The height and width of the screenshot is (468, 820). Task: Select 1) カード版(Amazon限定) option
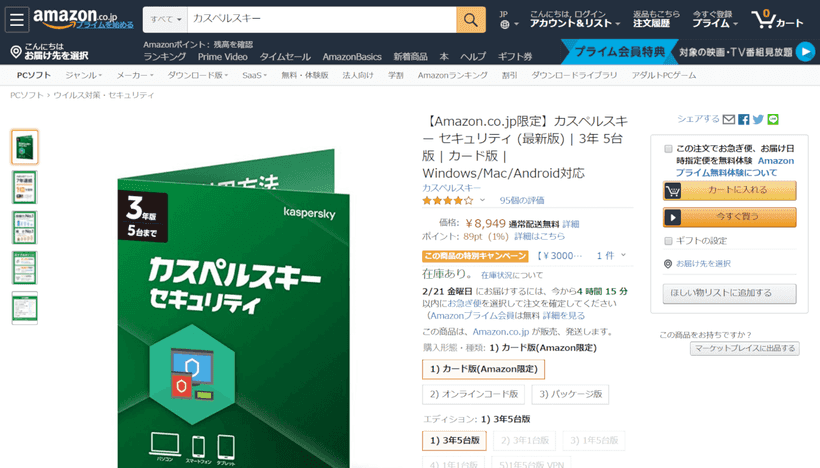click(484, 369)
